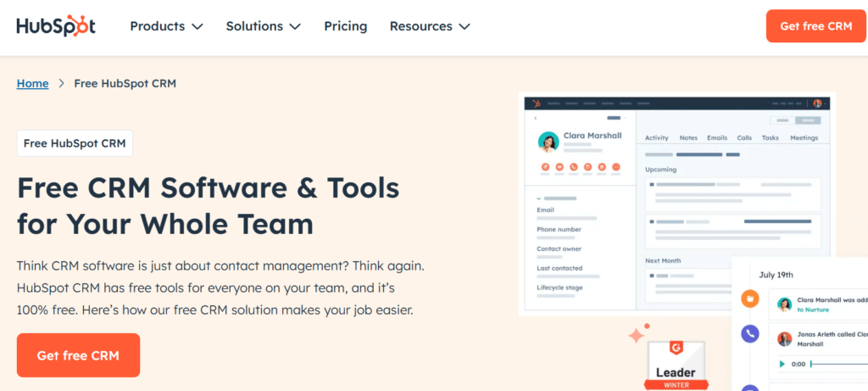Click the ellipsis more icon under Clara Marshall
The height and width of the screenshot is (391, 868).
[x=616, y=166]
